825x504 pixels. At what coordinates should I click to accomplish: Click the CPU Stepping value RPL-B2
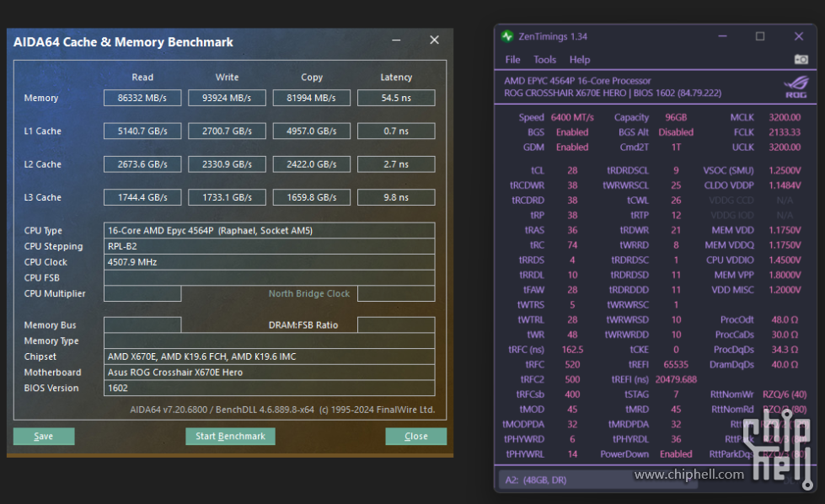pyautogui.click(x=270, y=246)
